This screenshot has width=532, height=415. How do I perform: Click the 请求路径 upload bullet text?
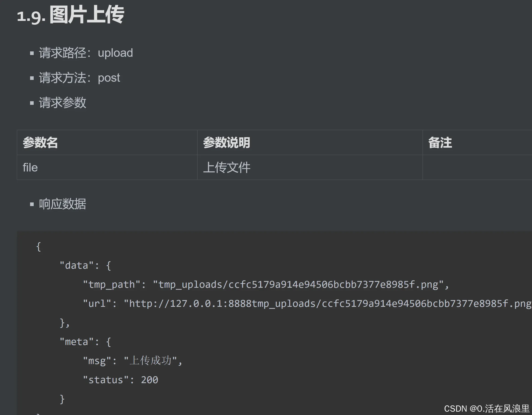[x=86, y=53]
